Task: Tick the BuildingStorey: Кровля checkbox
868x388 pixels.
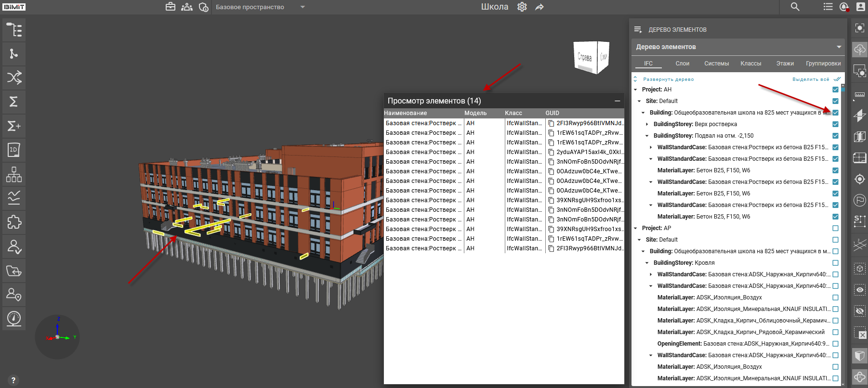Action: pyautogui.click(x=835, y=263)
